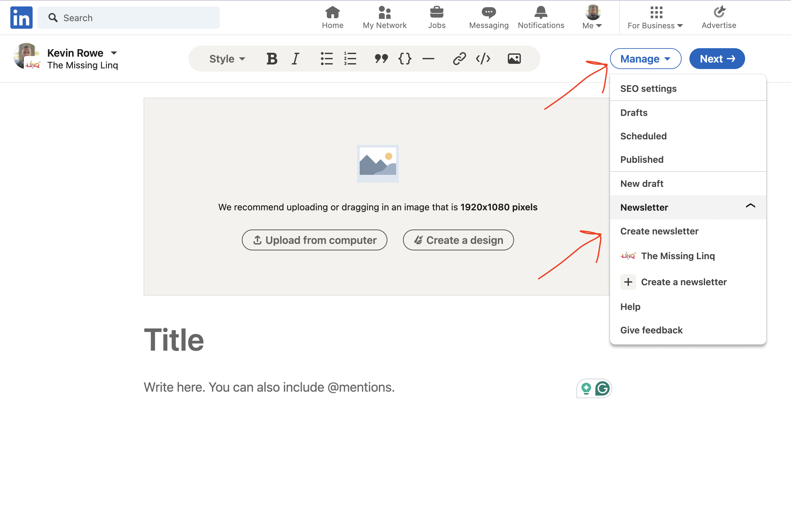Screen dimensions: 791x532
Task: Click Next to publish article
Action: [717, 58]
